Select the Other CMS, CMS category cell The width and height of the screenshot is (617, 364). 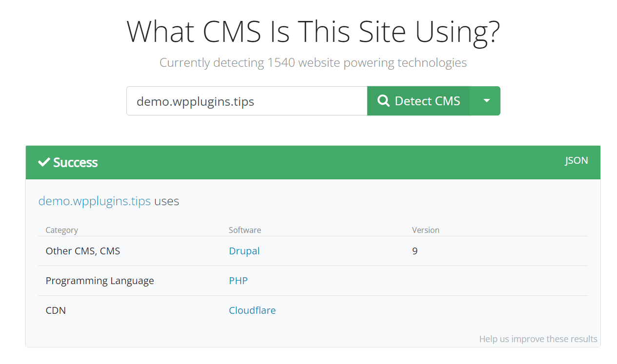[x=82, y=251]
